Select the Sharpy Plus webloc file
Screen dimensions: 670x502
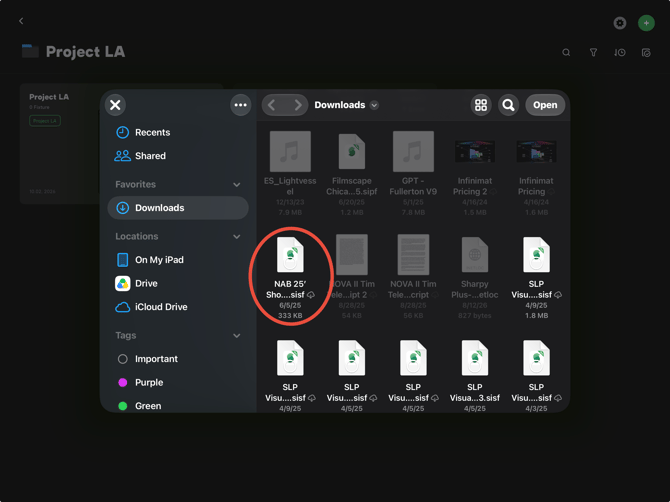[x=475, y=277]
